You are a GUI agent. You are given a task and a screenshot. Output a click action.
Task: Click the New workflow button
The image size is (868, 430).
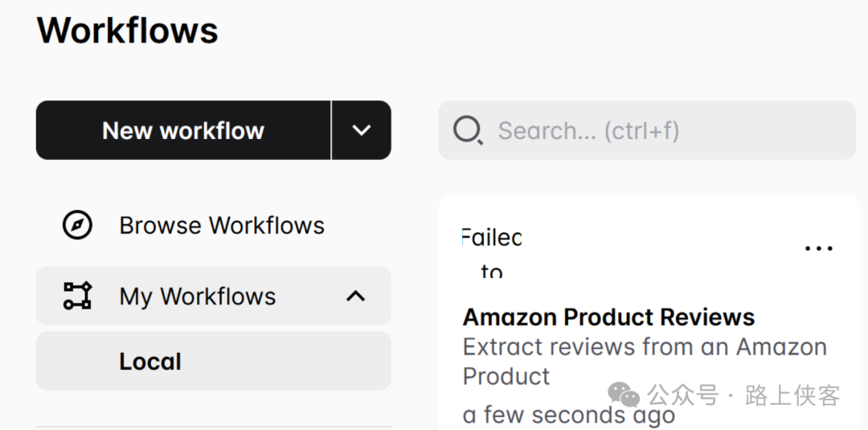(x=183, y=130)
